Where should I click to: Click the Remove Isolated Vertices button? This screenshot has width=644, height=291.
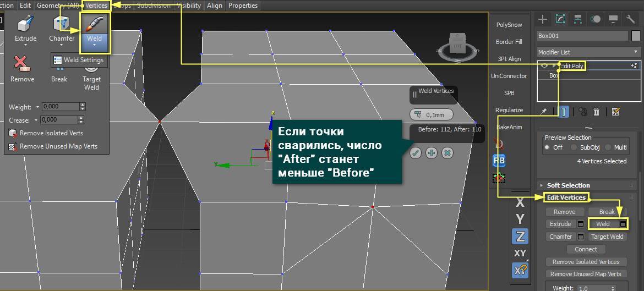click(586, 262)
